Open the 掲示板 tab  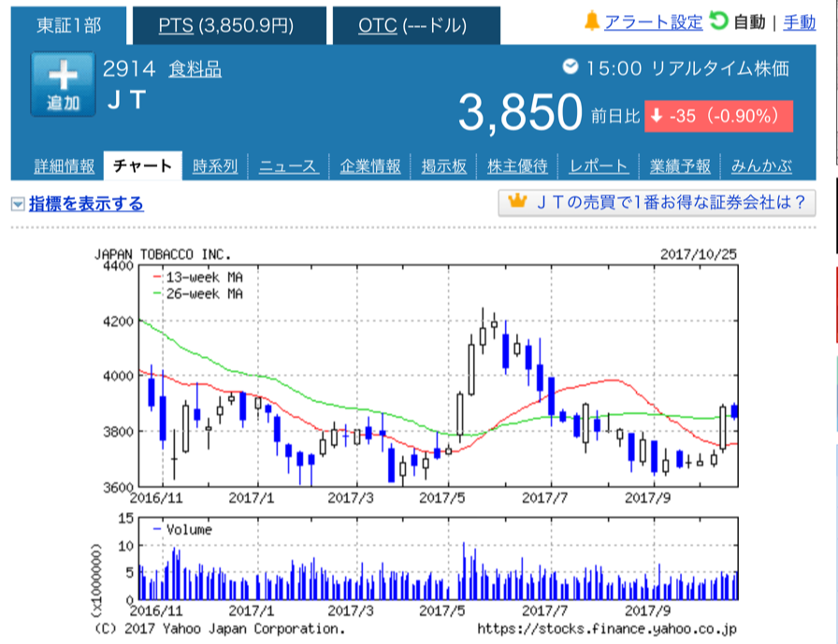click(443, 166)
